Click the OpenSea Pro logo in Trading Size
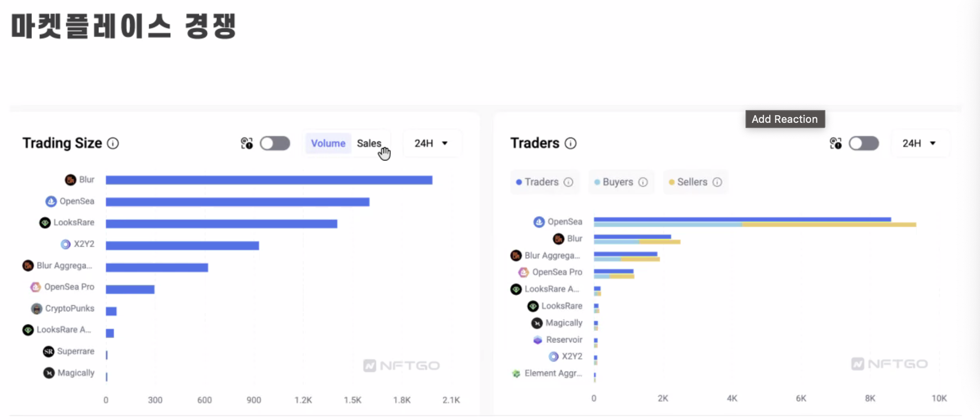Viewport: 980px width, 420px height. coord(36,287)
